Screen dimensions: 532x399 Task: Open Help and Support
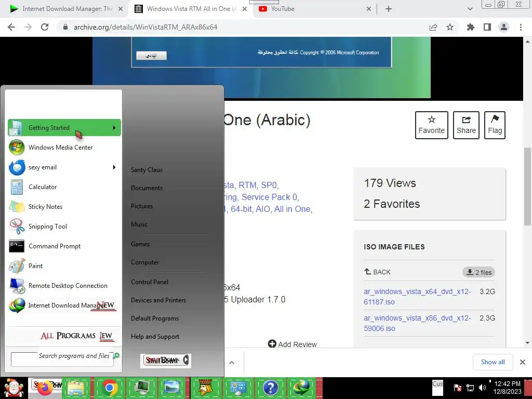point(155,337)
